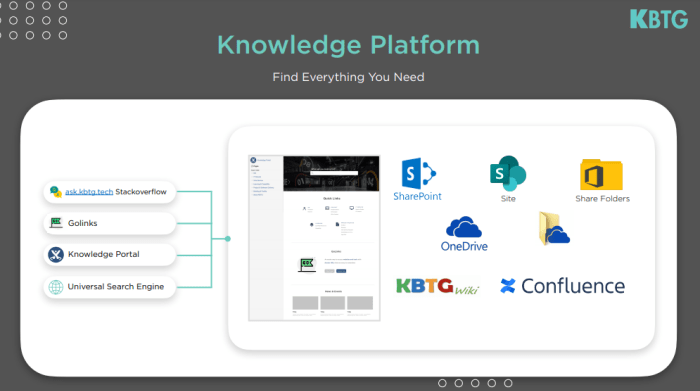This screenshot has width=700, height=391.
Task: Click the Golinks flag icon
Action: (56, 223)
